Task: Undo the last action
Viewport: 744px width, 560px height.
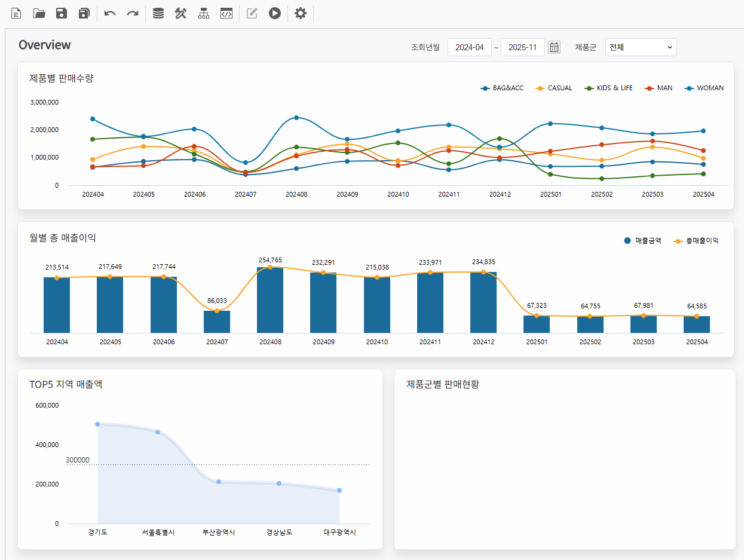Action: tap(110, 13)
